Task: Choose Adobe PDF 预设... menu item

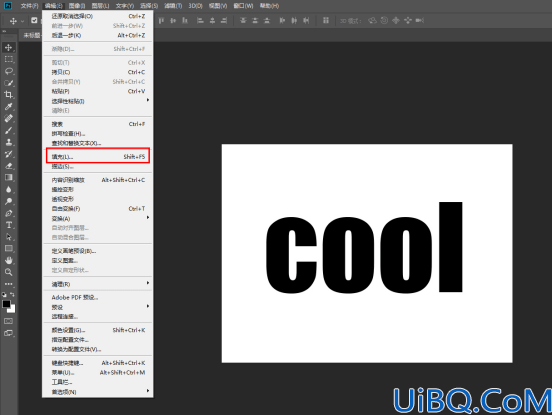Action: point(97,298)
